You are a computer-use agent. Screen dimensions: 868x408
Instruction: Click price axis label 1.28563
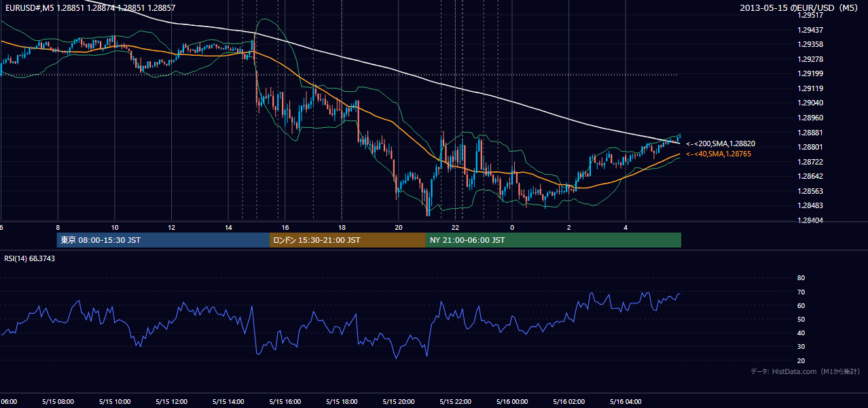tap(810, 191)
